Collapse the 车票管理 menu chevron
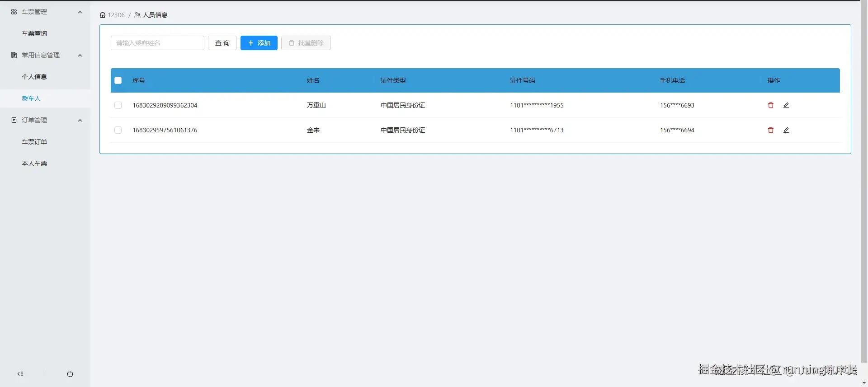Image resolution: width=868 pixels, height=387 pixels. (x=80, y=12)
